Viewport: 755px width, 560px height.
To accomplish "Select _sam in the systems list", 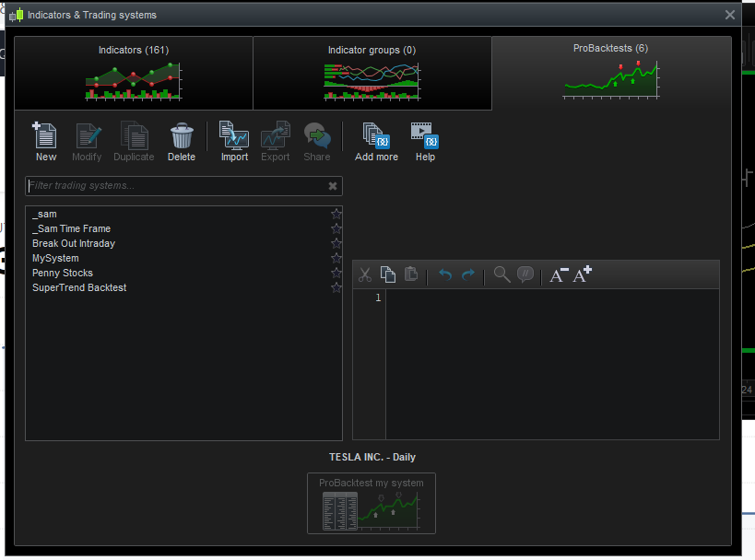I will [183, 214].
